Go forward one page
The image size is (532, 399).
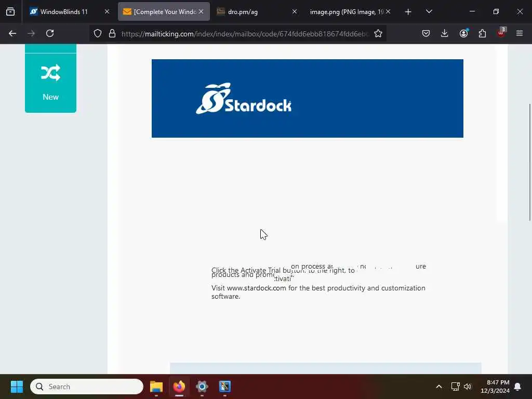[x=31, y=33]
